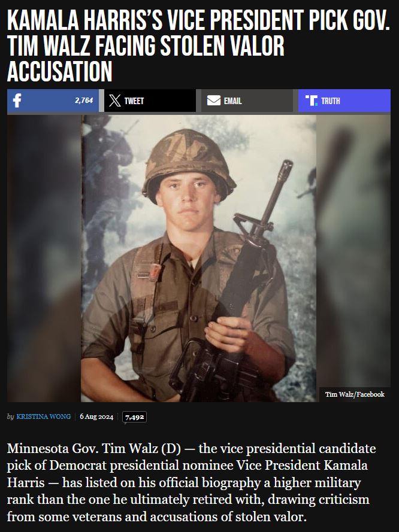Click the article's opening paragraph
The image size is (399, 532).
pos(191,482)
